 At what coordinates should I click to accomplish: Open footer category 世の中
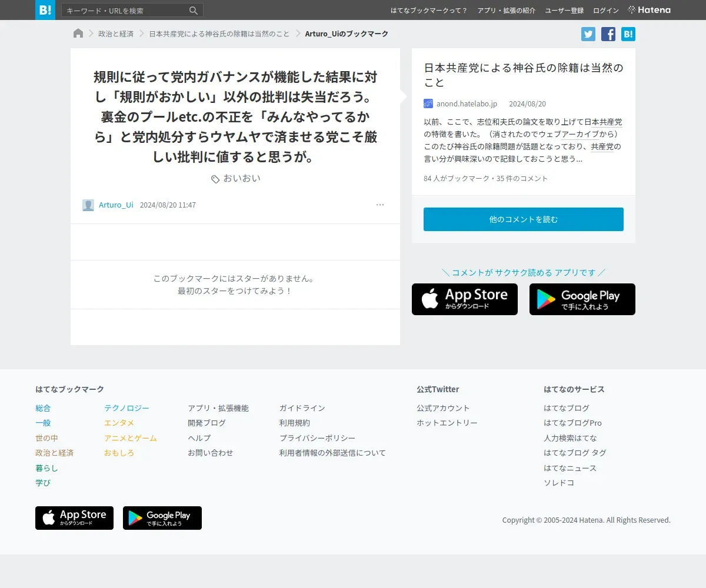[46, 438]
